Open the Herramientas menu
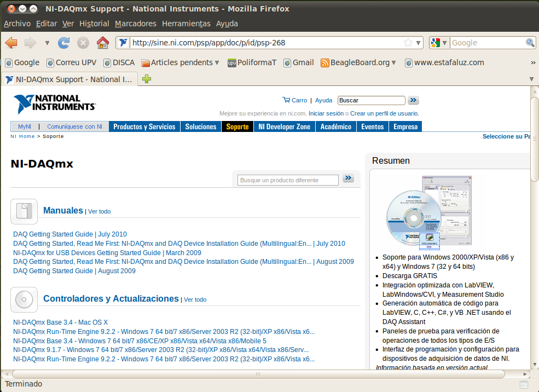 [186, 24]
